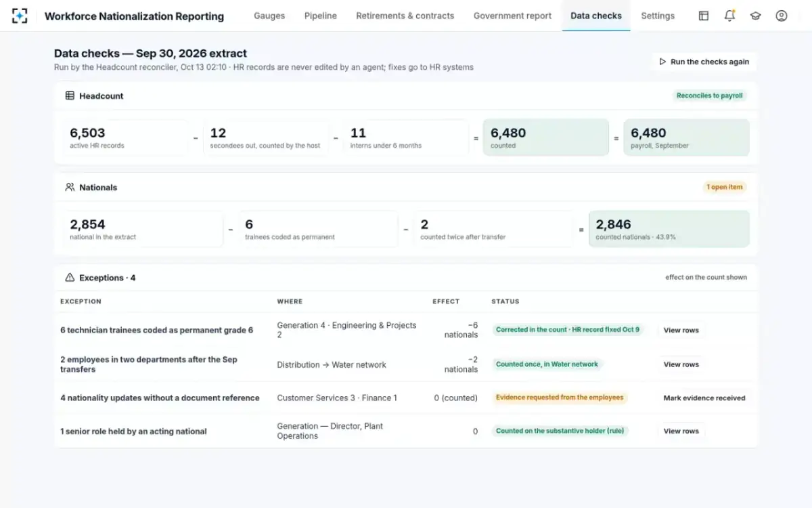
Task: Click the 6 technician trainees exception row
Action: point(406,331)
